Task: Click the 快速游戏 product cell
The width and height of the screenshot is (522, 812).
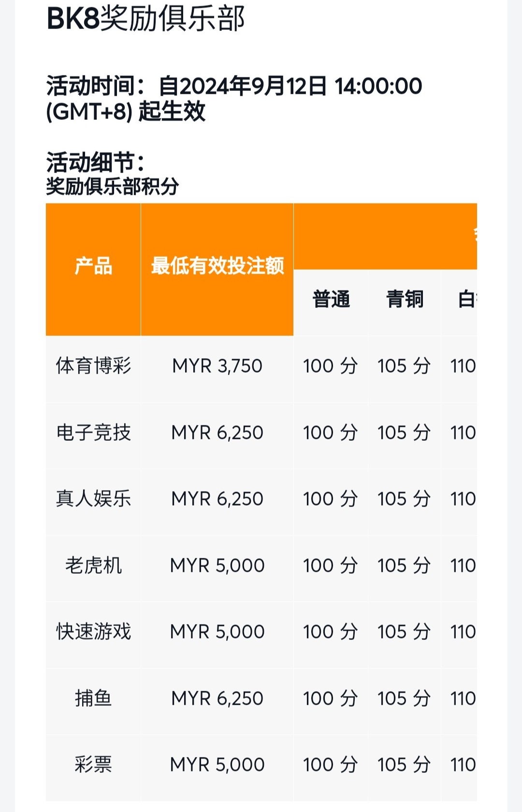Action: 93,632
